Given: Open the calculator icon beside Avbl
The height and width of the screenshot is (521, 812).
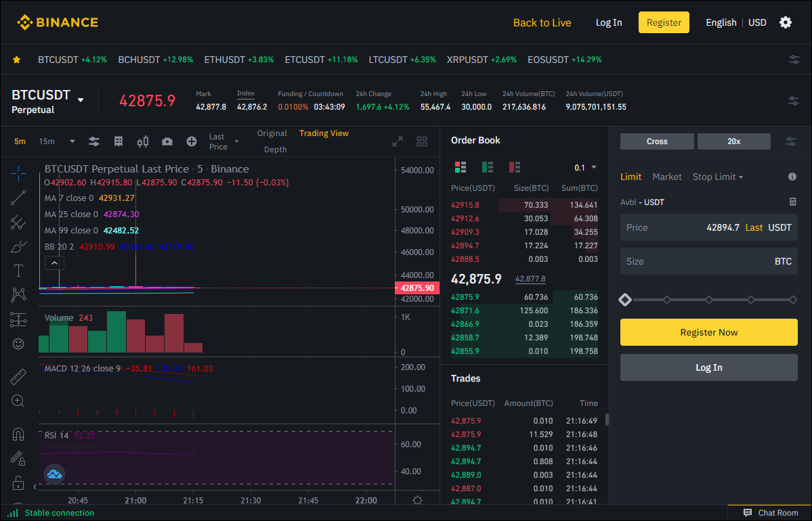Looking at the screenshot, I should 792,202.
